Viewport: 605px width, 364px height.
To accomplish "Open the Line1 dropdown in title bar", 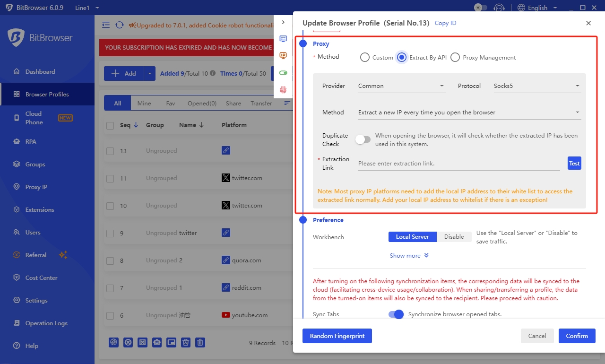I will (86, 8).
